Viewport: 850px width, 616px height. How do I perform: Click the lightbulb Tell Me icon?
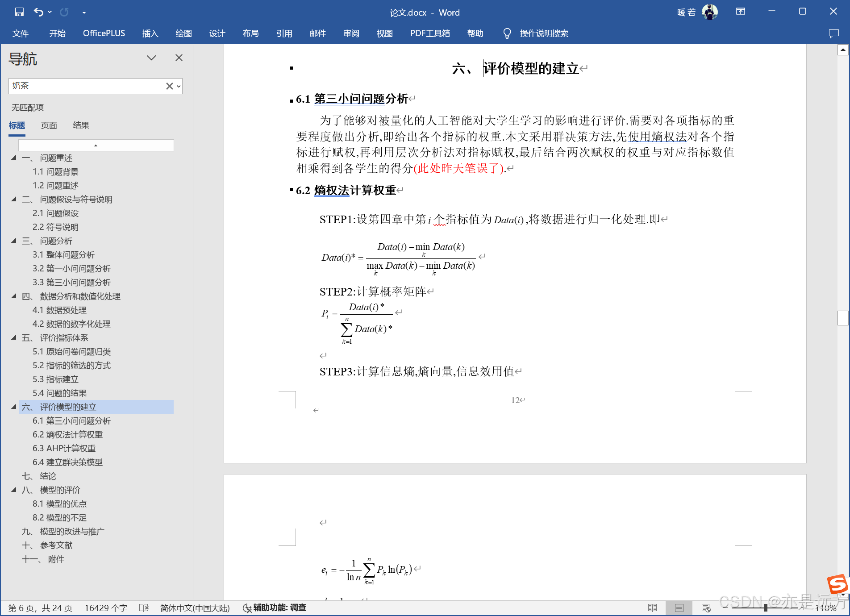[x=507, y=33]
